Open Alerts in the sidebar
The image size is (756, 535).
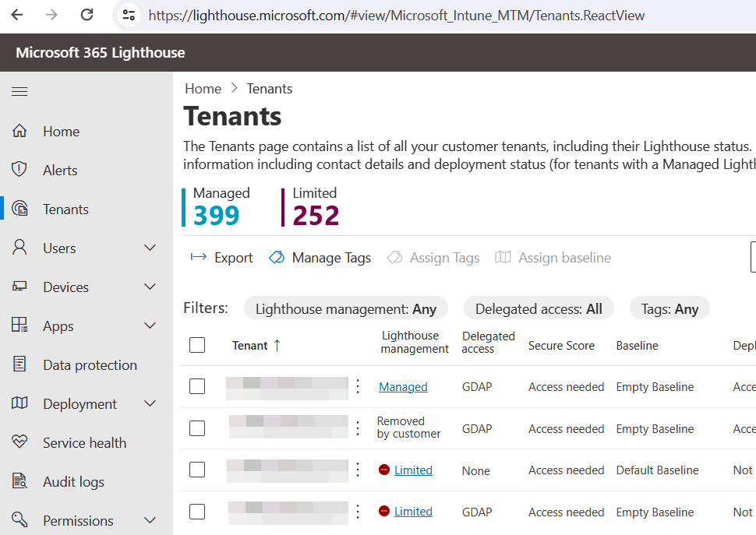(60, 171)
